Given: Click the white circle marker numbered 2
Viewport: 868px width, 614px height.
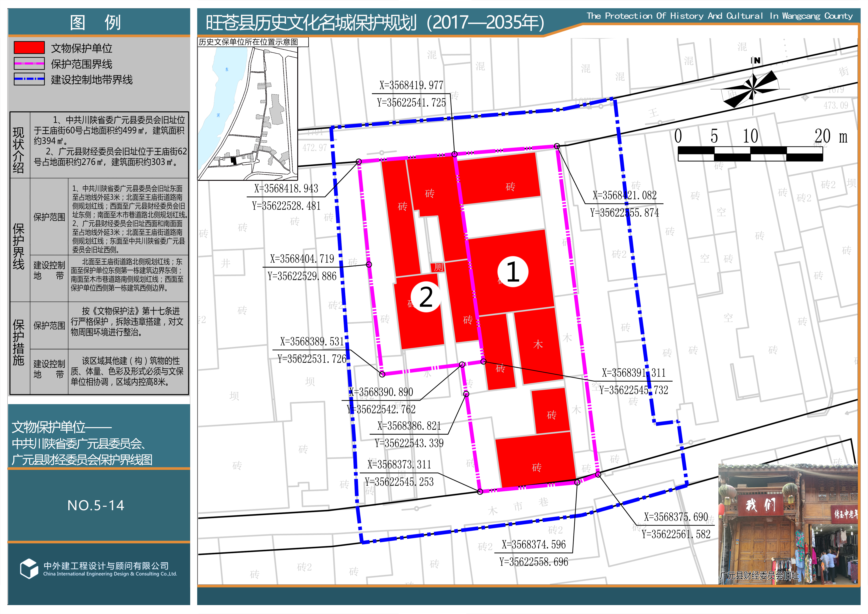Looking at the screenshot, I should click(426, 297).
